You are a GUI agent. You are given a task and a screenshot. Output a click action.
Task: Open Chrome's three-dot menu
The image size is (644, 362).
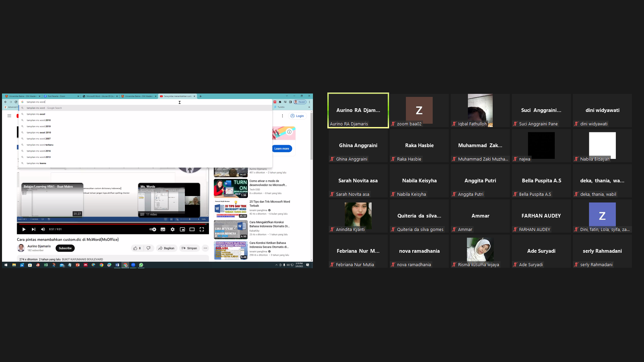(310, 102)
